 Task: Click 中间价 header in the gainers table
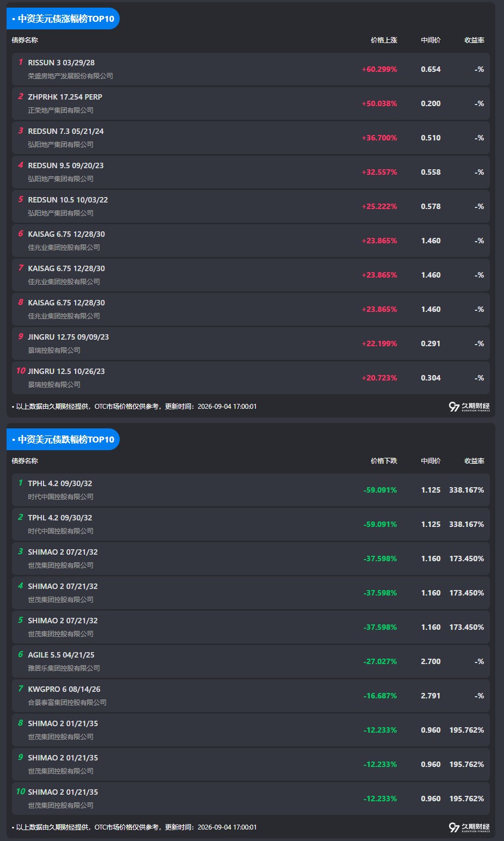431,40
